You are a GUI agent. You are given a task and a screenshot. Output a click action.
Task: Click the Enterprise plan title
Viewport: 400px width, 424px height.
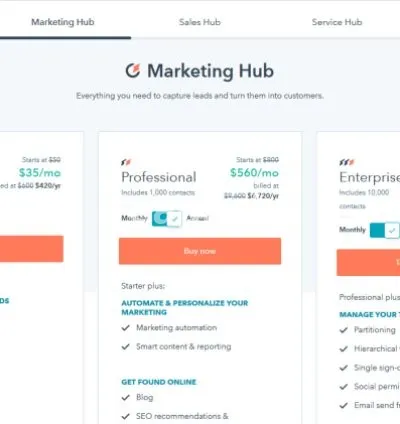[x=370, y=178]
